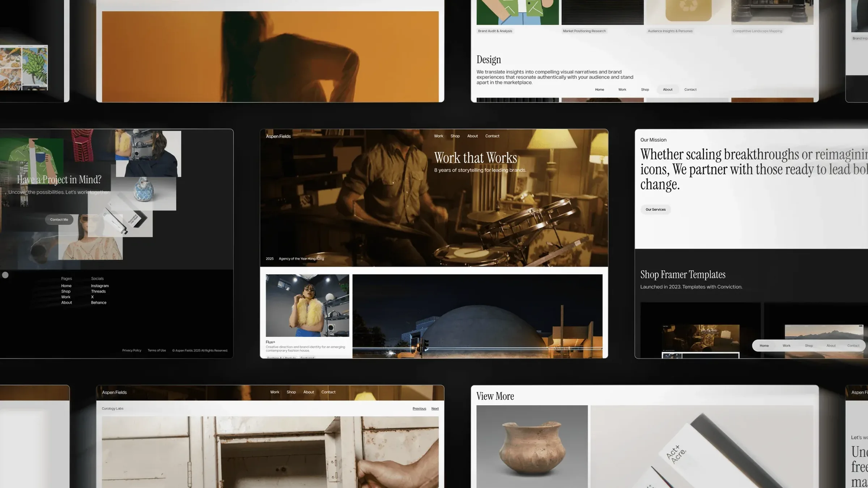This screenshot has width=868, height=488.
Task: Open Contact in the center hero navigation
Action: click(x=492, y=136)
